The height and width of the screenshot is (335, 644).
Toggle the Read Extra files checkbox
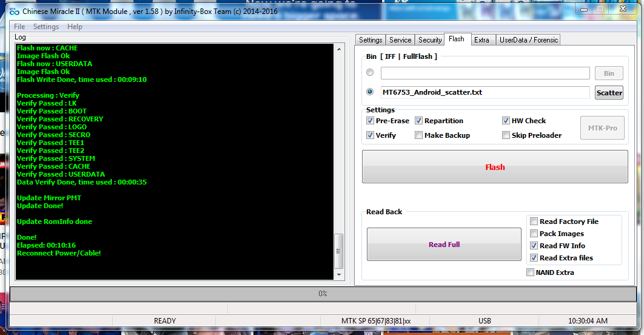534,258
